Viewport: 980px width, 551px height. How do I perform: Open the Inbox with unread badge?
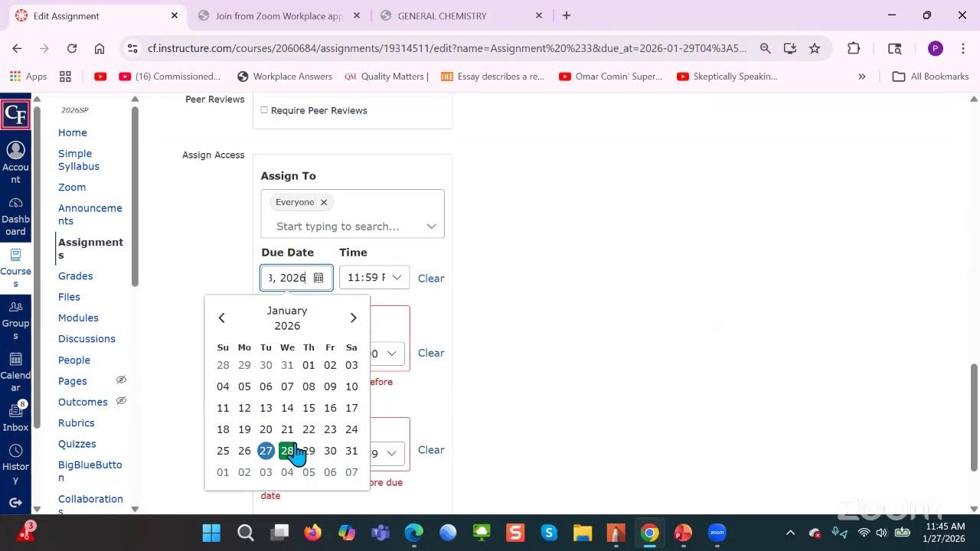click(15, 417)
